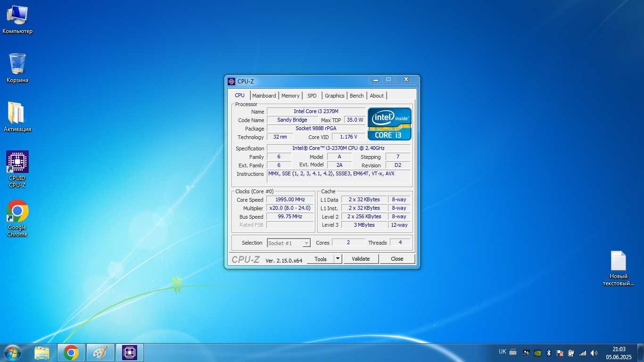Click the Level 3 cache value 3 MBytes
This screenshot has width=644, height=362.
(x=364, y=225)
